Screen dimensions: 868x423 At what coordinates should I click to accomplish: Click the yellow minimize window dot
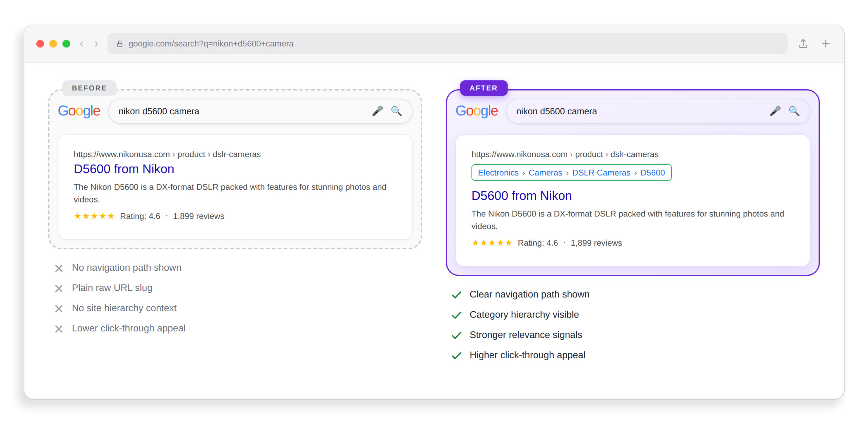tap(53, 44)
